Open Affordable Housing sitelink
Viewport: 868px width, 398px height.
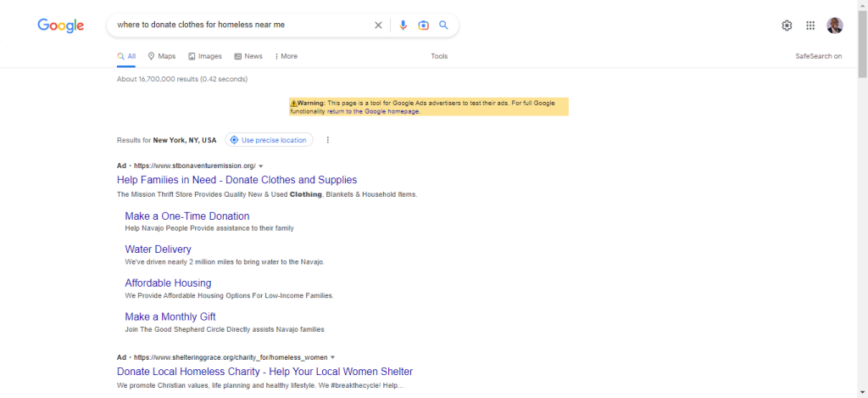coord(169,283)
